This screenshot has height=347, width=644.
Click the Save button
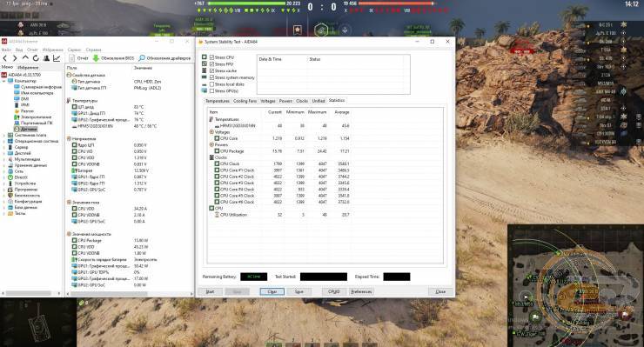click(x=299, y=291)
